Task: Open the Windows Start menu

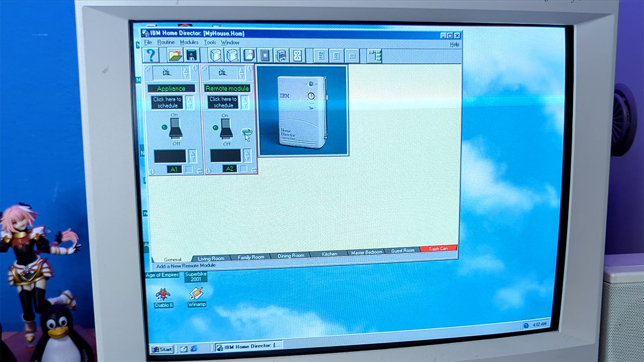Action: point(162,349)
